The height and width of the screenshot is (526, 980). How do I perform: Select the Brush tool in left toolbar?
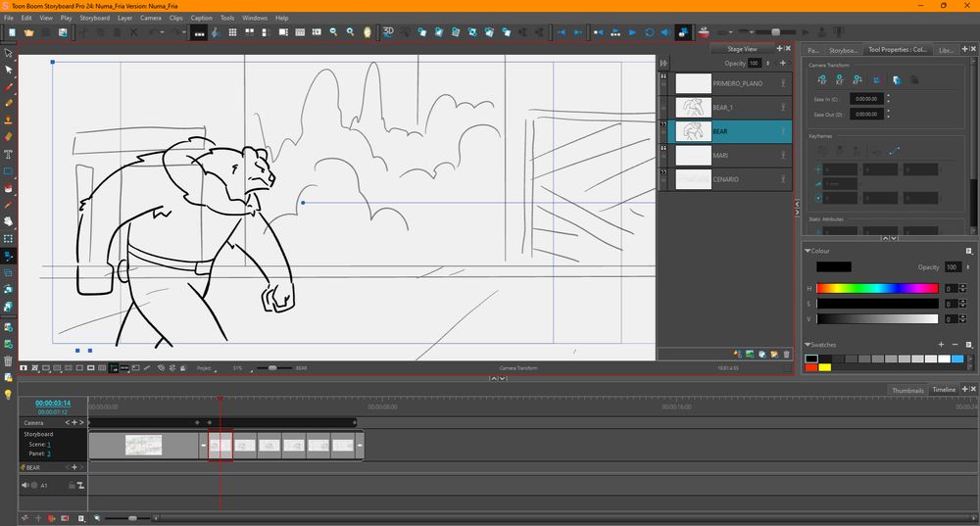(8, 86)
